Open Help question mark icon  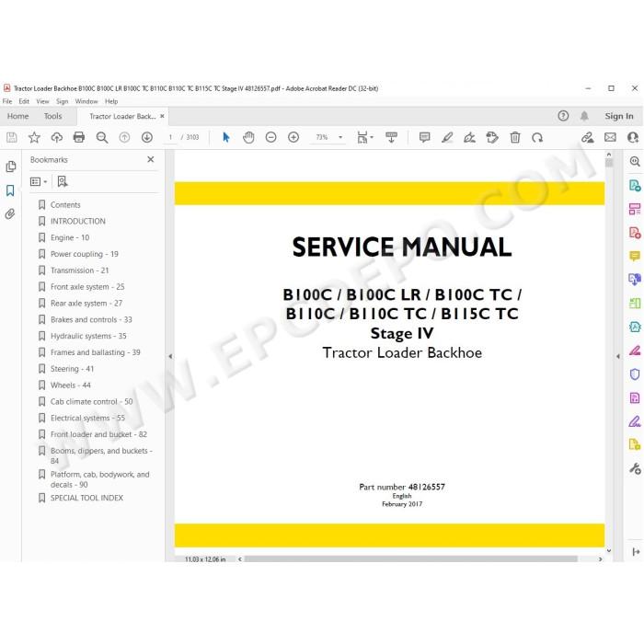click(563, 116)
